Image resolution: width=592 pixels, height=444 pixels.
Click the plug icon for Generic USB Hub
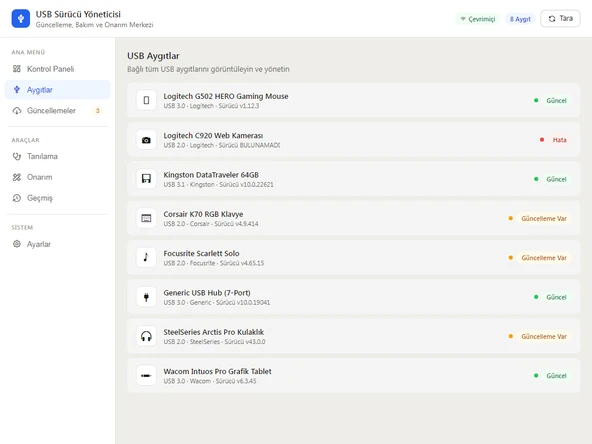146,297
